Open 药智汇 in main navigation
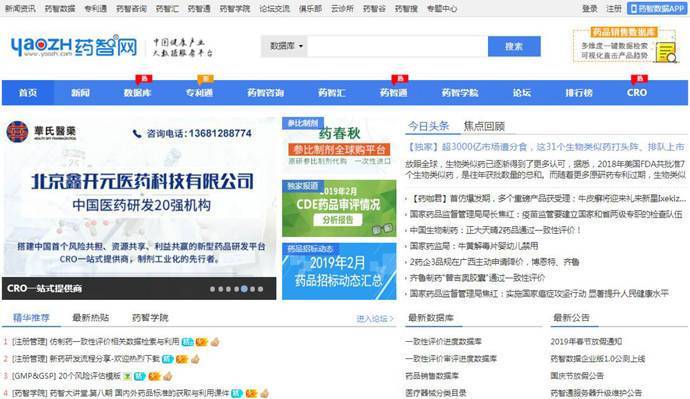 pyautogui.click(x=331, y=93)
